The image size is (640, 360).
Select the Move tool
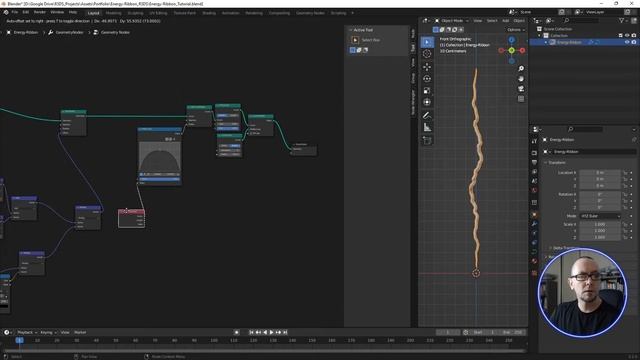pyautogui.click(x=427, y=67)
